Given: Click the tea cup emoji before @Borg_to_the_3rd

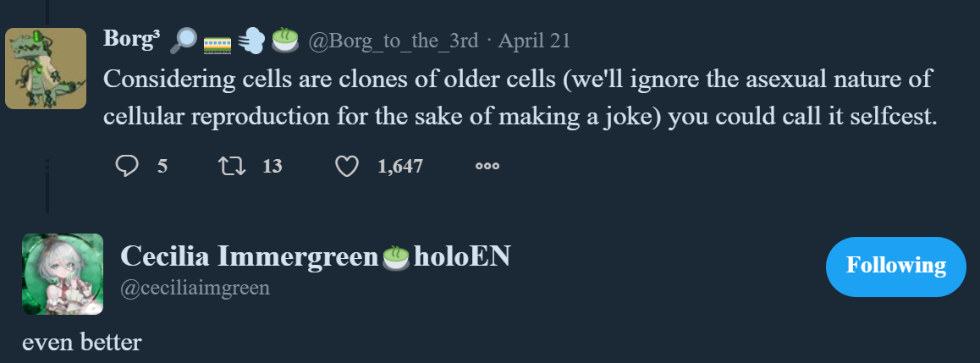Looking at the screenshot, I should pos(285,39).
